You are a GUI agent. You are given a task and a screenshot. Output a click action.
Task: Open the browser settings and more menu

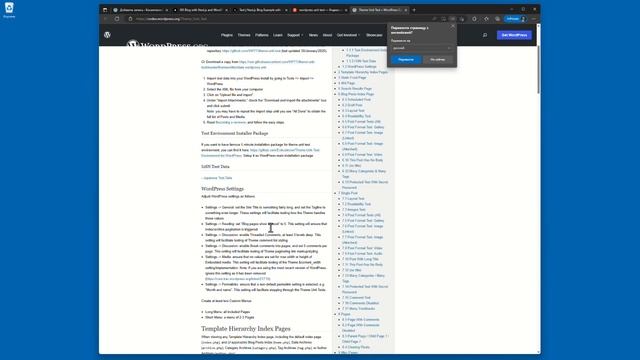(534, 19)
